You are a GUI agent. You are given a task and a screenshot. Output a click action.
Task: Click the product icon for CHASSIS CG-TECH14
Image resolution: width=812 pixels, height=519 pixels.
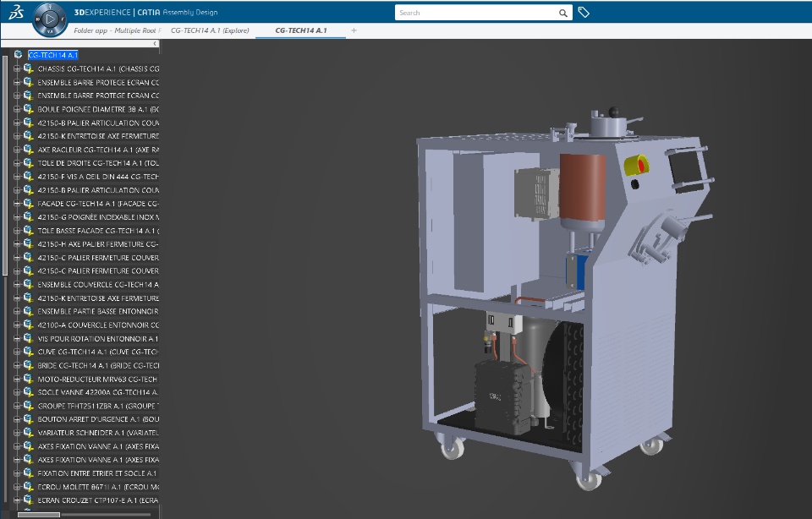[29, 68]
